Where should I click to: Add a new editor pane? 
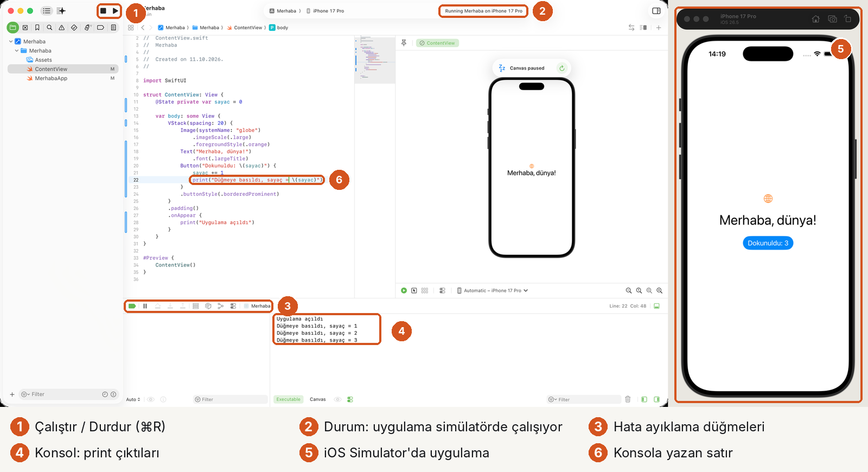659,28
